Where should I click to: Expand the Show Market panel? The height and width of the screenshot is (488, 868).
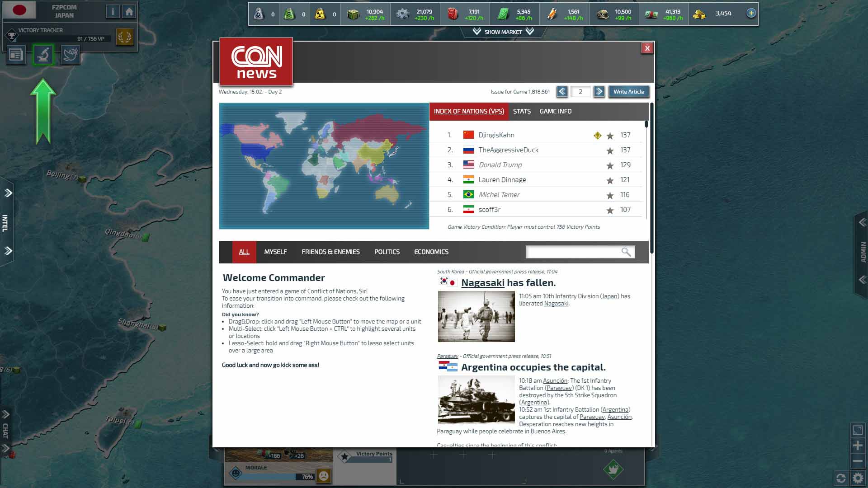[x=503, y=32]
